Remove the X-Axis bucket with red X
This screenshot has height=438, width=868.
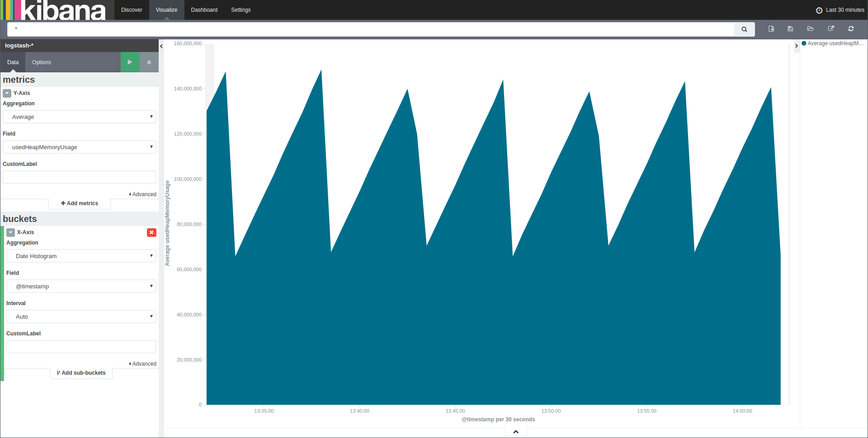click(151, 232)
